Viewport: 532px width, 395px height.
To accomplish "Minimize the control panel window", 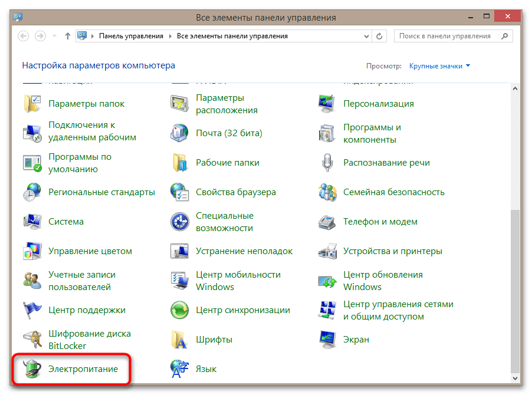I will (470, 17).
